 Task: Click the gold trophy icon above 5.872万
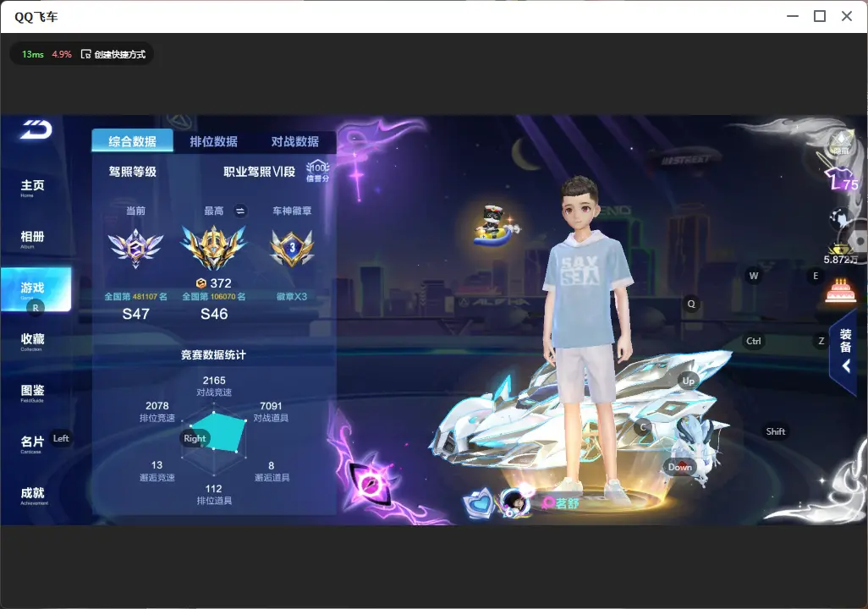pos(840,250)
